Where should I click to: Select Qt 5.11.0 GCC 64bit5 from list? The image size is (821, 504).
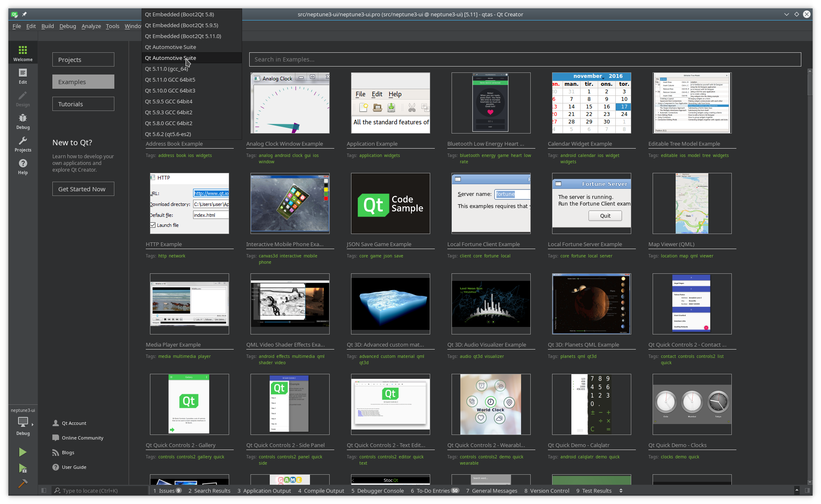click(x=170, y=80)
